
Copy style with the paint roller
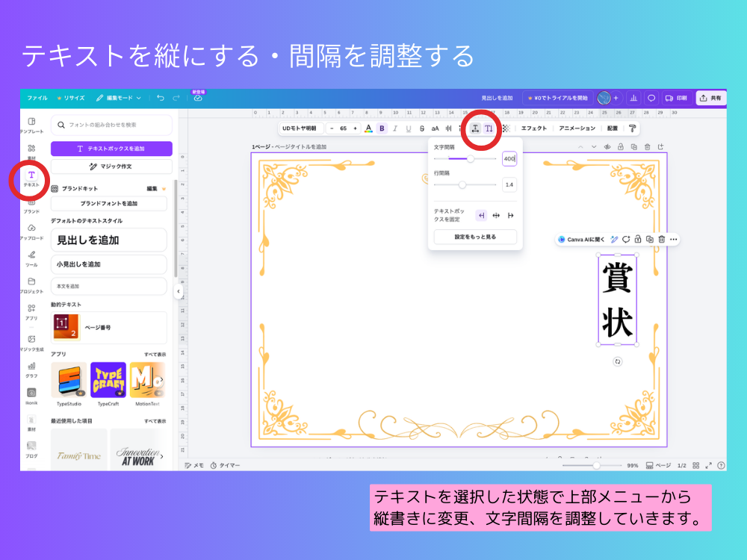(632, 128)
